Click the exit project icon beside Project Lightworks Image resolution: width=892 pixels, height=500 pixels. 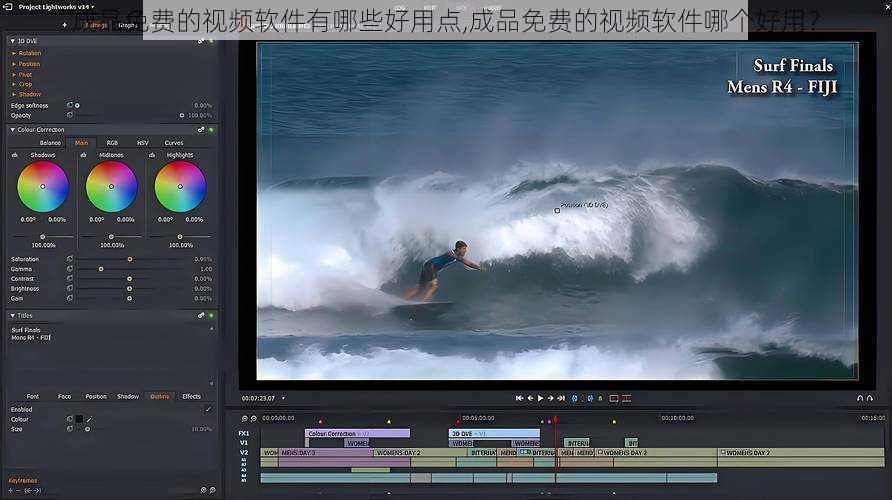tap(8, 7)
